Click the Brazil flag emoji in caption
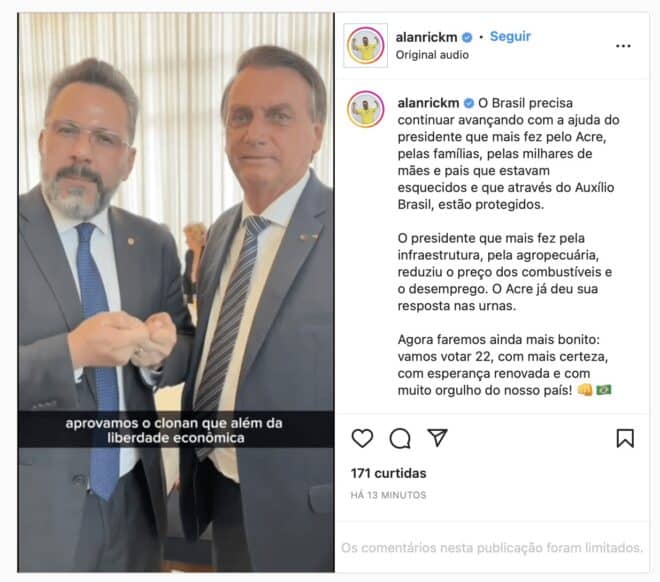Screen dimensions: 660x582 604,390
